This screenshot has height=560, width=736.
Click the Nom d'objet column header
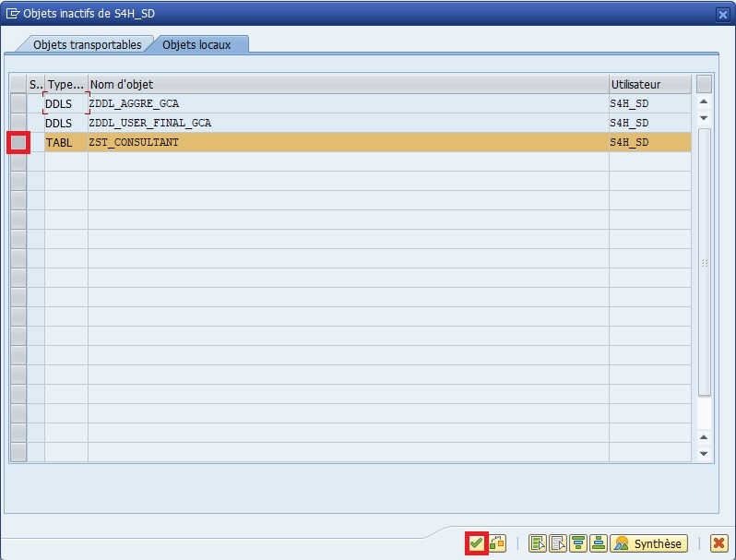point(348,84)
